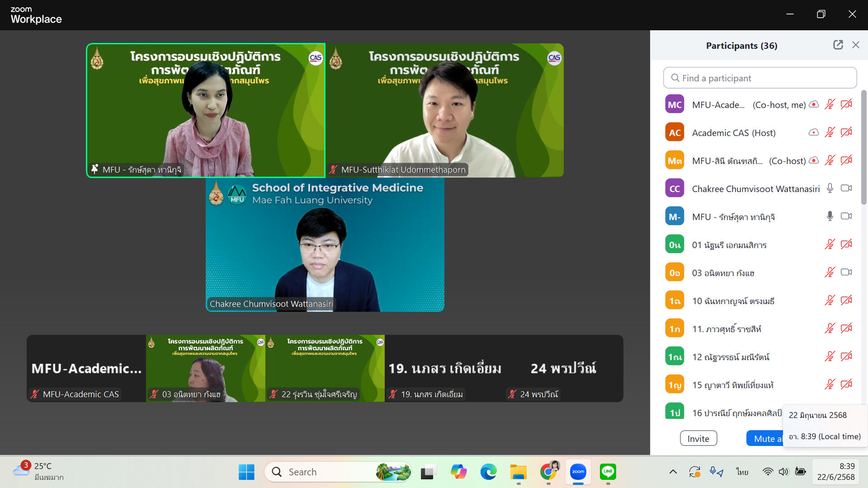
Task: Open Wi-Fi network quick settings
Action: coord(768,472)
